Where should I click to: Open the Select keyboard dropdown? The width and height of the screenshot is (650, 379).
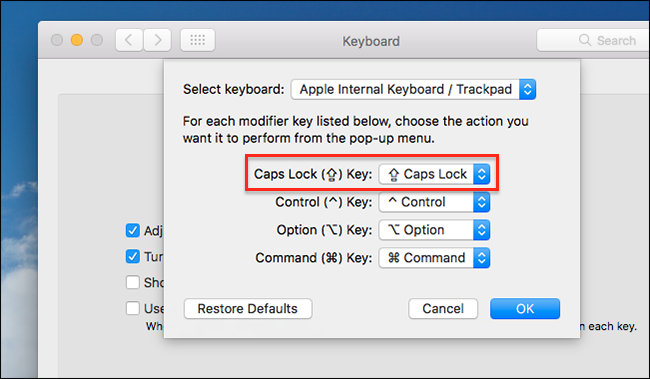tap(413, 90)
